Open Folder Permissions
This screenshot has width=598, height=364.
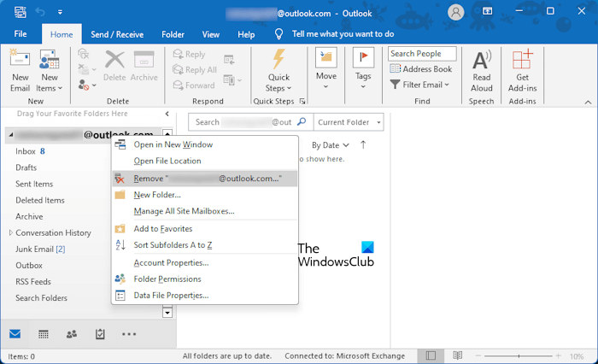(204, 279)
